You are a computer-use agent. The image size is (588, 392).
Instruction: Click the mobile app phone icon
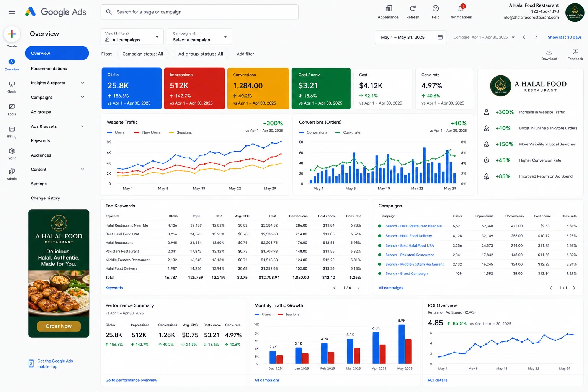pyautogui.click(x=31, y=363)
